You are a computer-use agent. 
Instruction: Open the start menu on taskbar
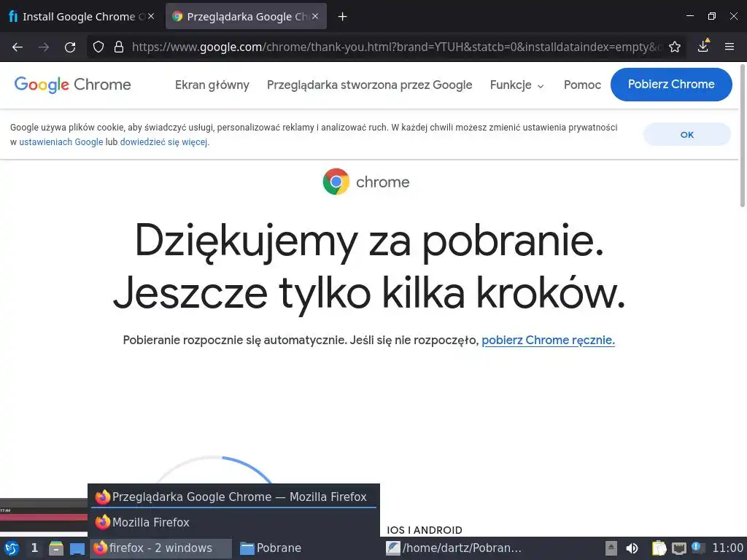[x=12, y=548]
